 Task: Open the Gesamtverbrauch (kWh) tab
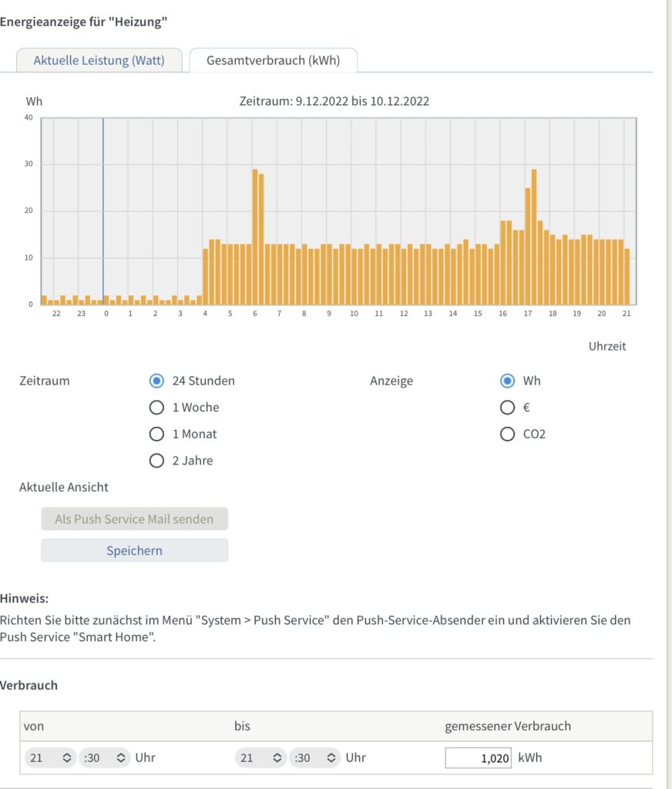274,60
